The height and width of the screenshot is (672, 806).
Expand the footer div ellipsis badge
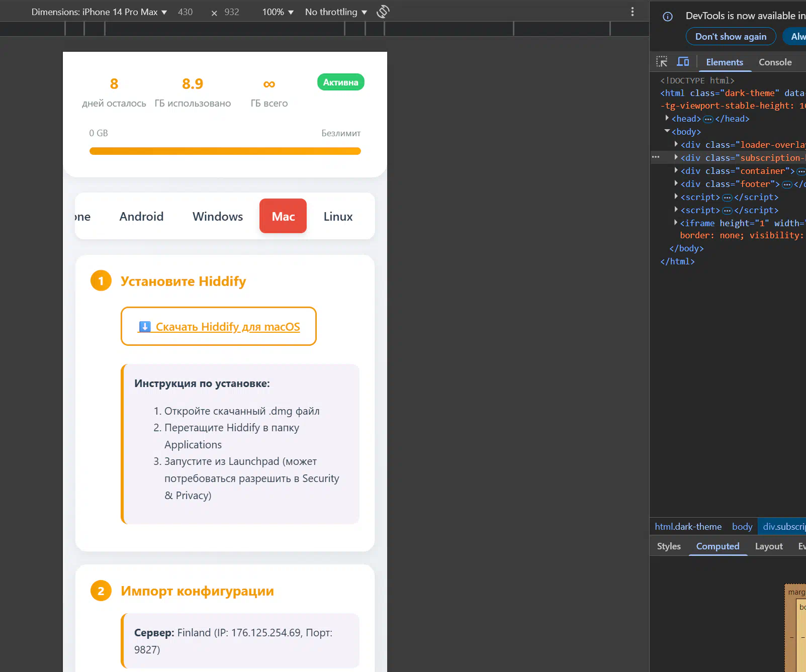(x=787, y=184)
